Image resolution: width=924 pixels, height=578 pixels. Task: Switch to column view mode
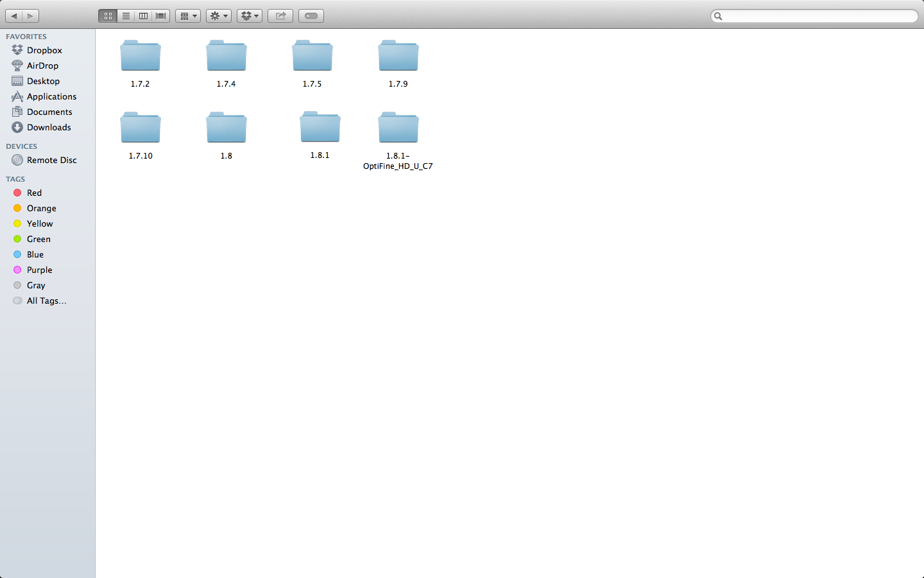[x=143, y=16]
